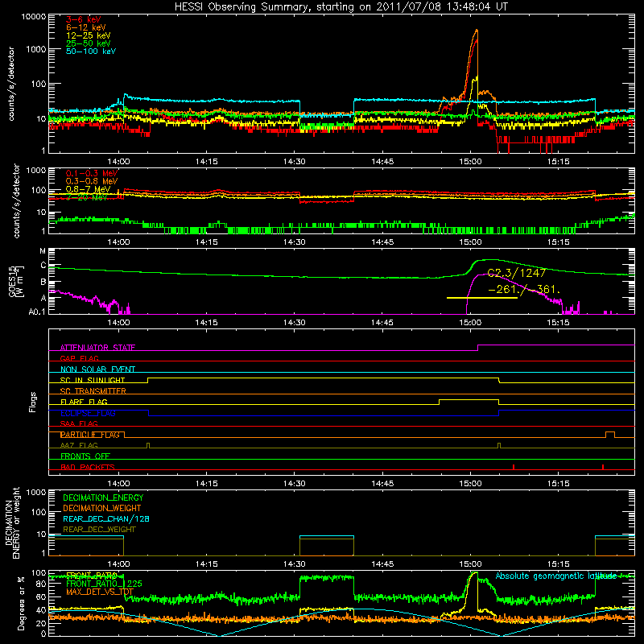Image resolution: width=644 pixels, height=644 pixels.
Task: Select the 0.1-0.3 MeV legend entry
Action: coord(92,173)
